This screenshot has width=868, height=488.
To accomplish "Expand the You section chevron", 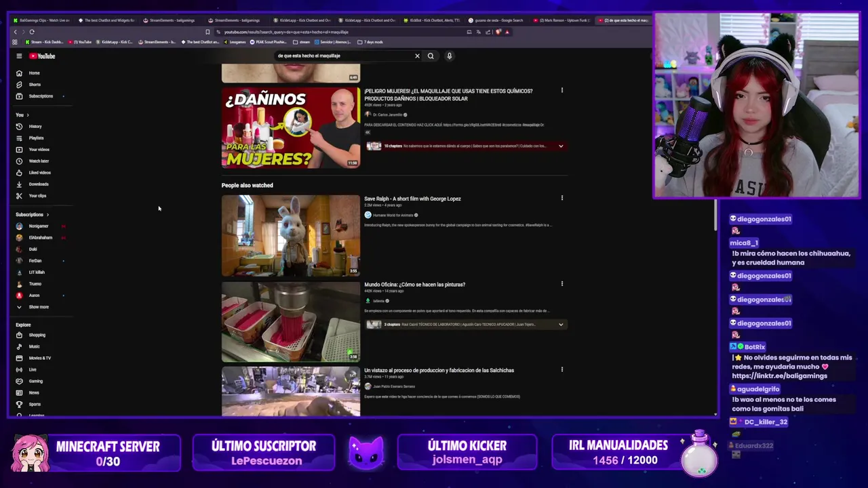I will 28,115.
